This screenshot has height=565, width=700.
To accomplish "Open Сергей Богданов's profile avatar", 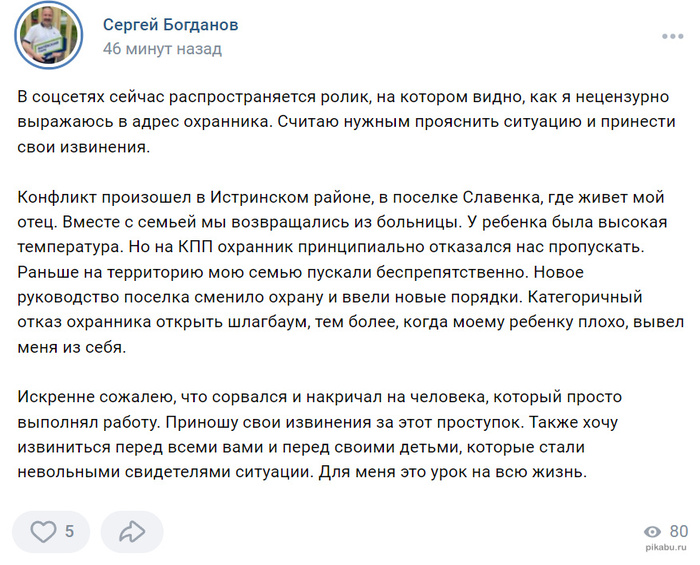I will pyautogui.click(x=49, y=36).
